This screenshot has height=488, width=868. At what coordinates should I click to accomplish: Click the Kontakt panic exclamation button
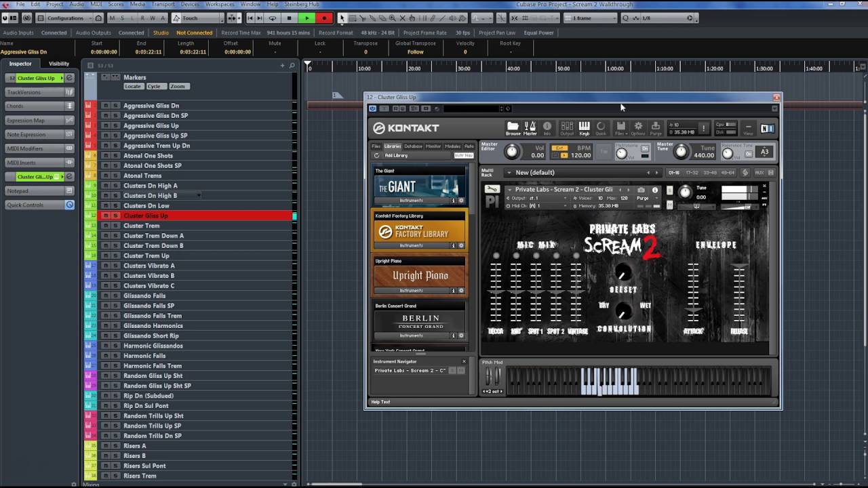coord(703,128)
